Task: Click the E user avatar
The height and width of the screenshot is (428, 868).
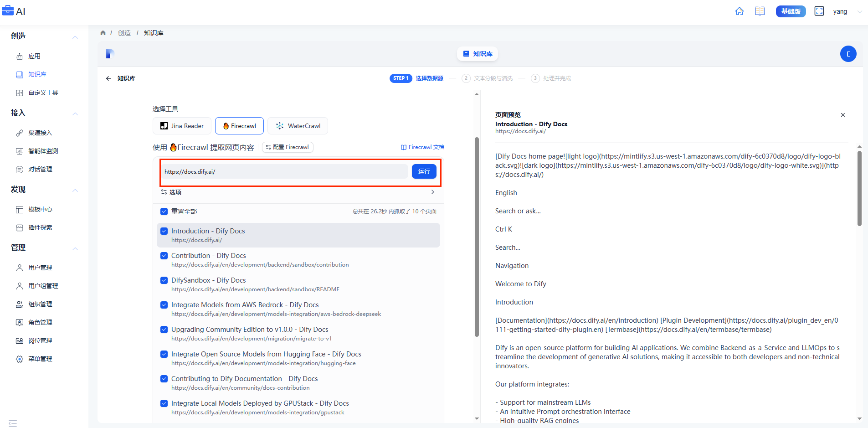Action: (848, 54)
